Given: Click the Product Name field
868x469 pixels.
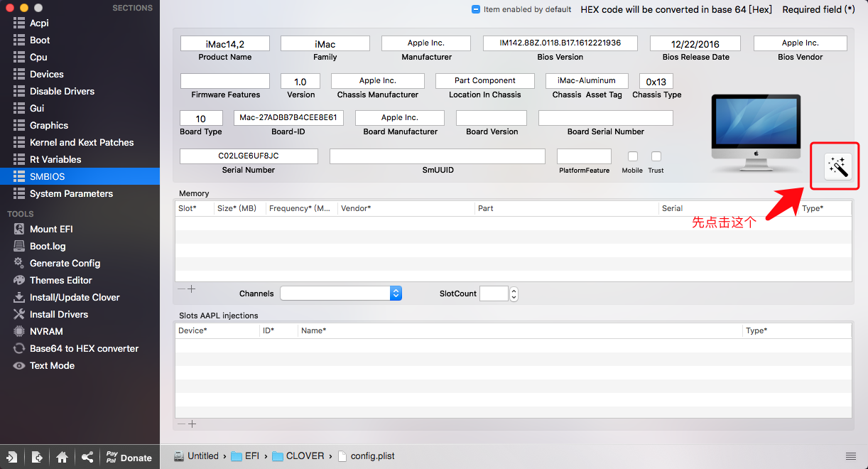Looking at the screenshot, I should (225, 43).
